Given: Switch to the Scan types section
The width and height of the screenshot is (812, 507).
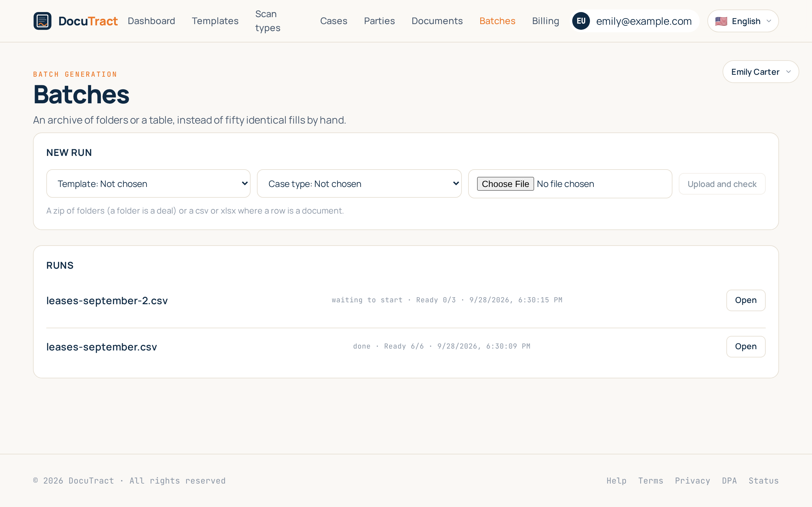Looking at the screenshot, I should pos(268,21).
